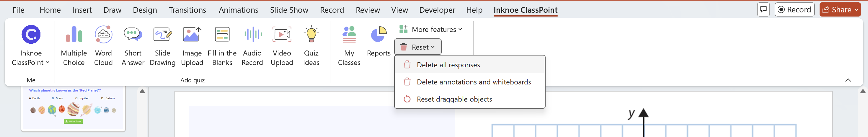Click the Multiple Choice button in thumbnail
The width and height of the screenshot is (868, 137).
click(73, 121)
